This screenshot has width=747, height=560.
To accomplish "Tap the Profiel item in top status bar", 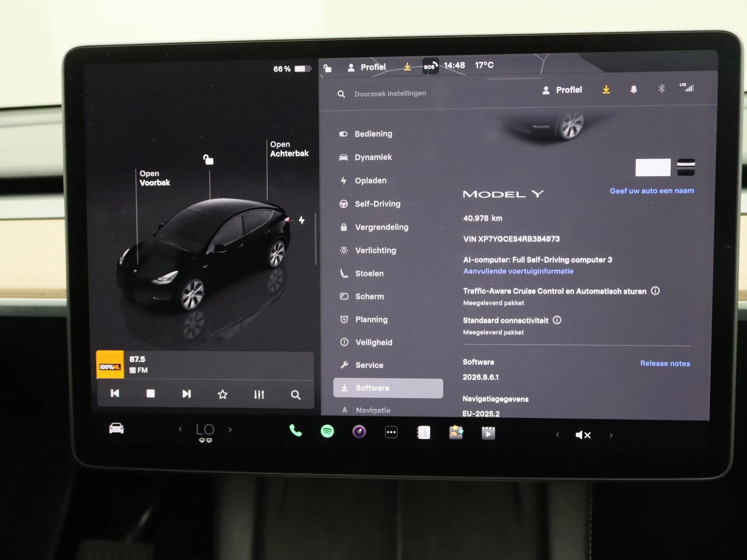I will click(x=366, y=67).
